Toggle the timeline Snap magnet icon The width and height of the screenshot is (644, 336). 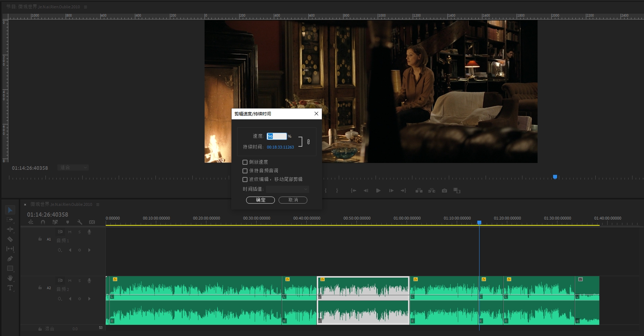pos(43,222)
